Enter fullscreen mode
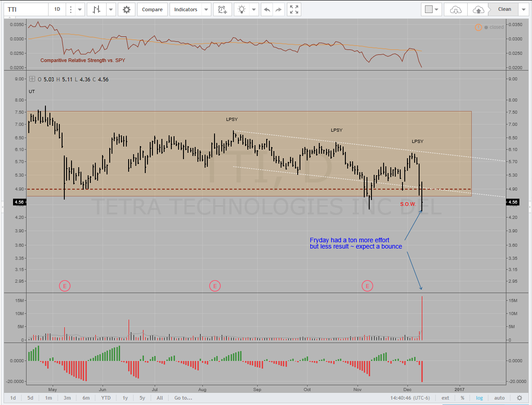 tap(294, 9)
